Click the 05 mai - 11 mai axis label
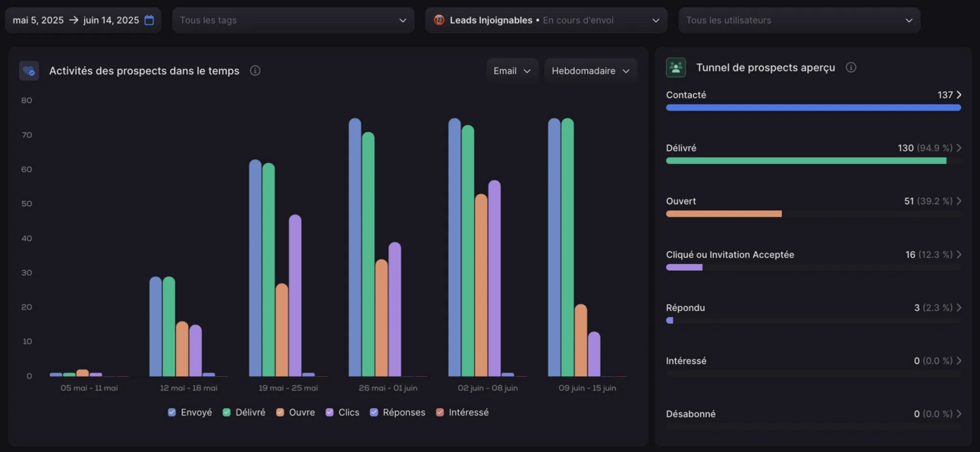The image size is (980, 452). point(90,388)
